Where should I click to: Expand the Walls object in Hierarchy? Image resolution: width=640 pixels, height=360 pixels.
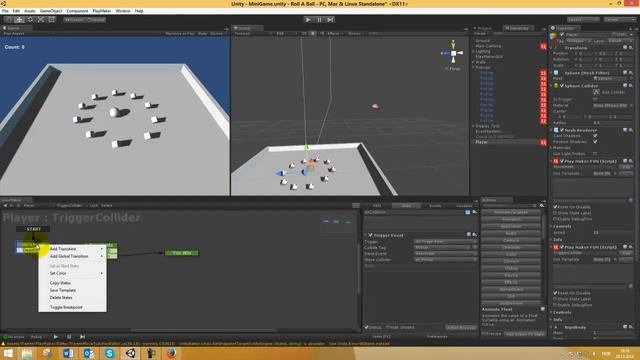pos(473,62)
